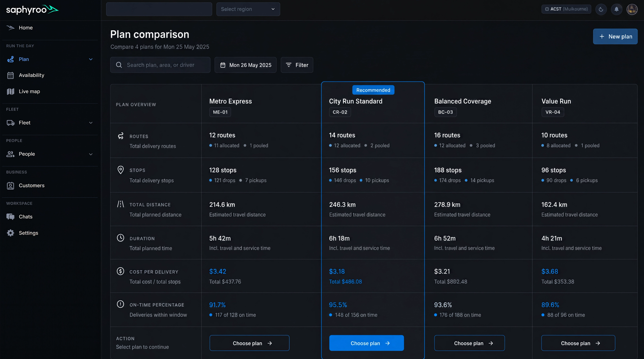Click the Routes row icon
This screenshot has height=359, width=644.
[x=121, y=136]
